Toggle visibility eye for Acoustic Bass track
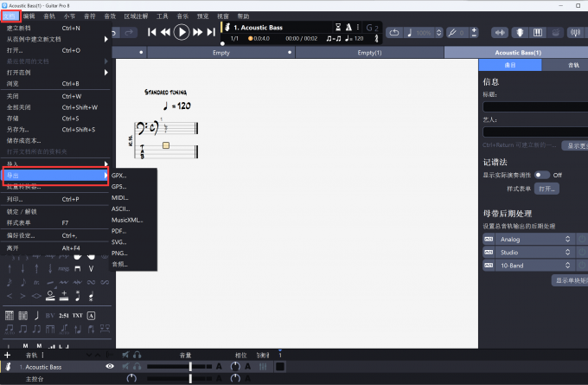The width and height of the screenshot is (588, 385). point(110,367)
